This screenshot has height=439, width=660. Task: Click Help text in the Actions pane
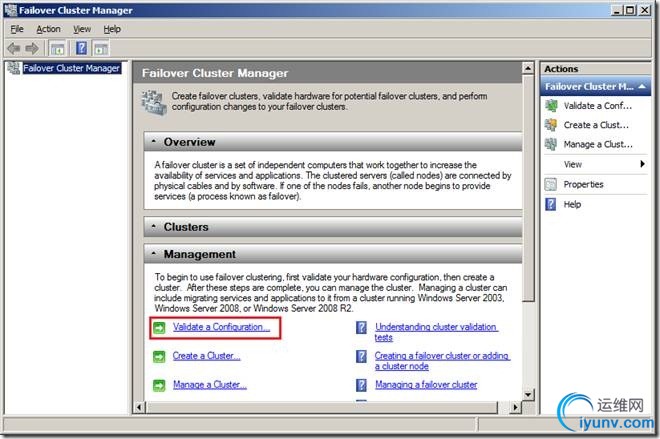(572, 204)
